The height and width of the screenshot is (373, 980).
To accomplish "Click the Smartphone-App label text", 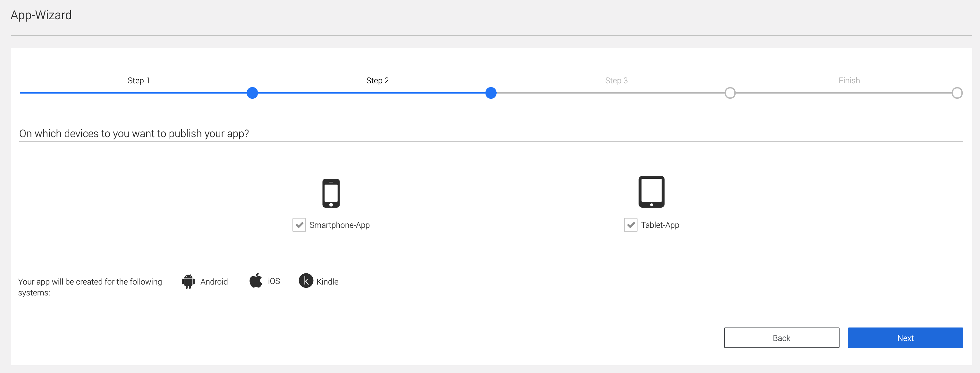I will coord(339,225).
